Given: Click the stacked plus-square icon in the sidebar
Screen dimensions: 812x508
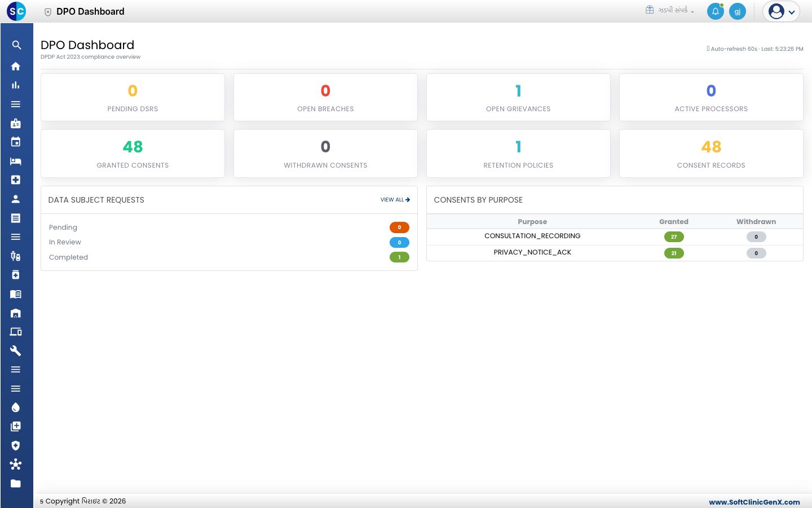Looking at the screenshot, I should (x=16, y=426).
